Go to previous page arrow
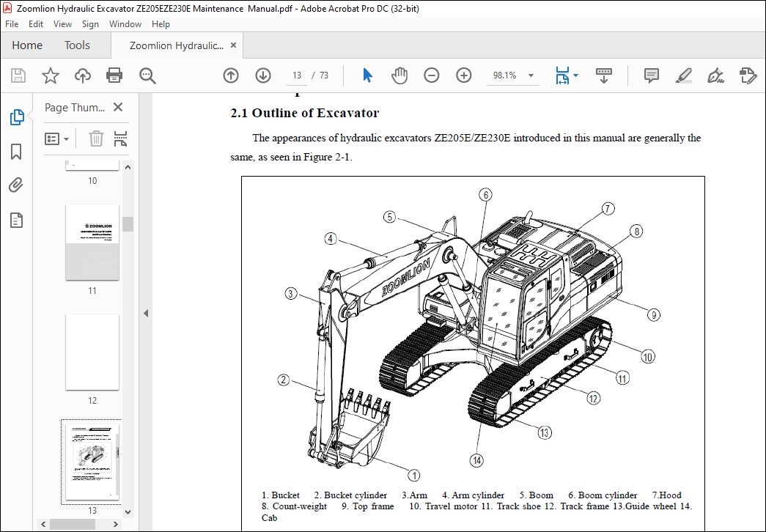766x532 pixels. (231, 75)
